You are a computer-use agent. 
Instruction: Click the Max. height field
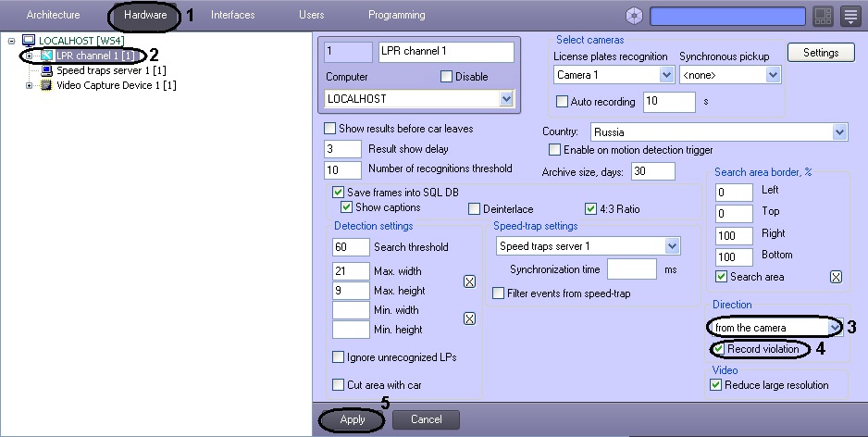point(351,290)
